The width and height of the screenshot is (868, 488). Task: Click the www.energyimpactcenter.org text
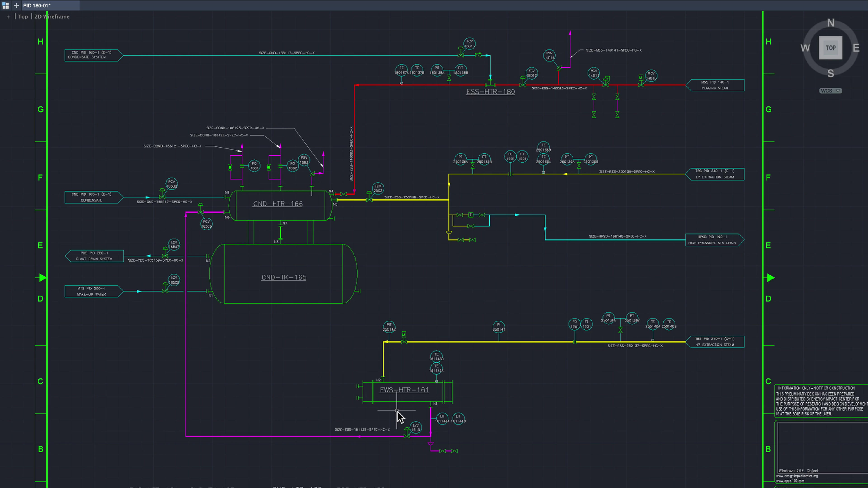[797, 476]
